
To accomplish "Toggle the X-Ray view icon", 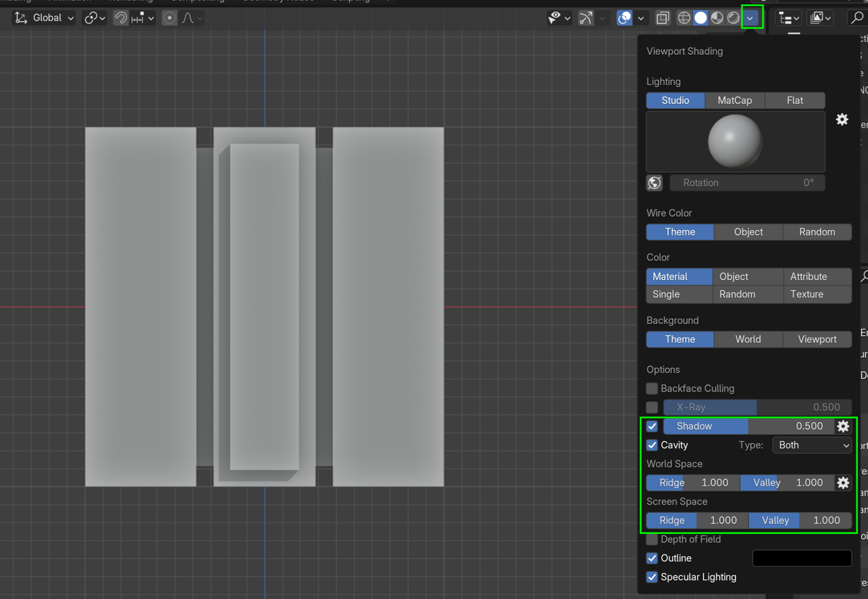I will click(x=663, y=18).
